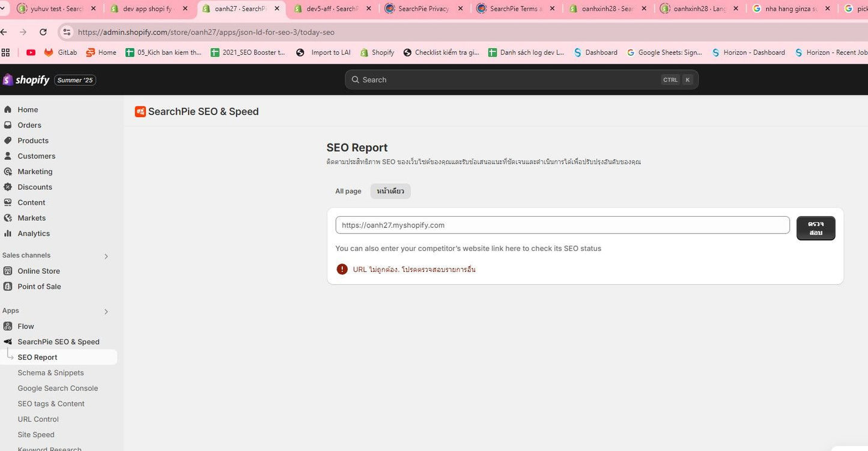
Task: Select the Customers person icon
Action: tap(8, 156)
